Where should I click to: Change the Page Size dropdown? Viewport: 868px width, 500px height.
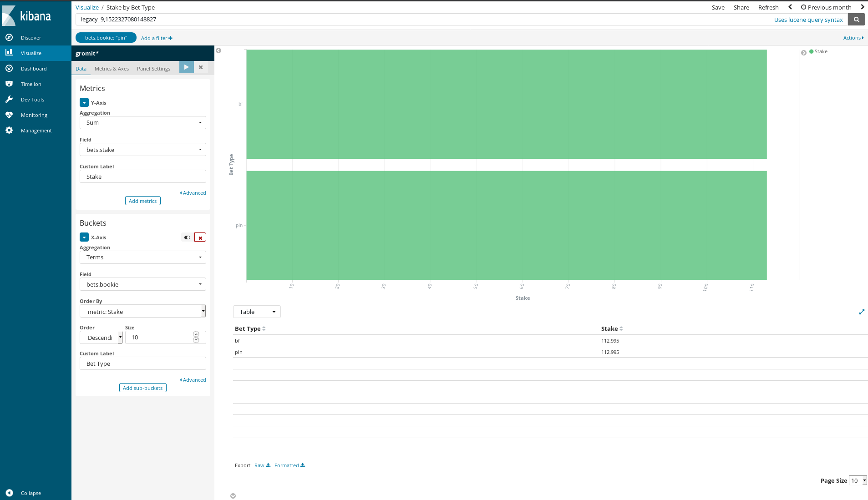click(858, 480)
